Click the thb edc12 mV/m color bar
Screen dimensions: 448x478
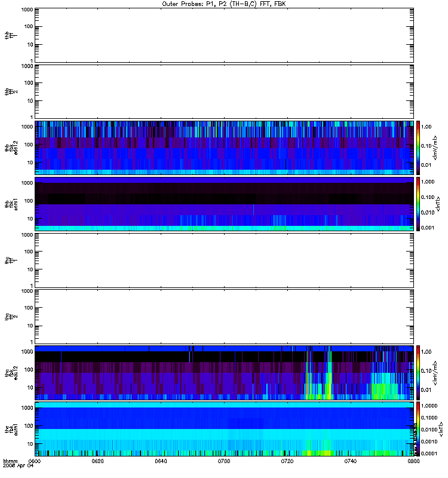coord(418,148)
